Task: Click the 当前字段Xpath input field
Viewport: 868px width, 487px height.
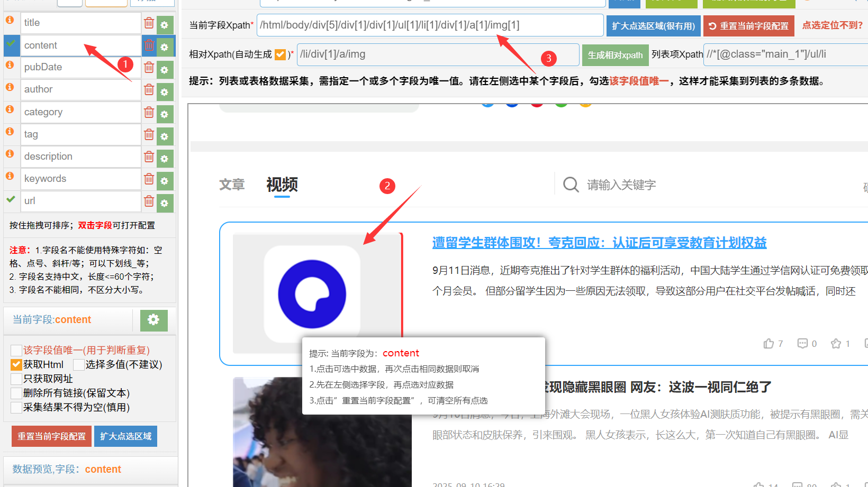Action: 429,25
